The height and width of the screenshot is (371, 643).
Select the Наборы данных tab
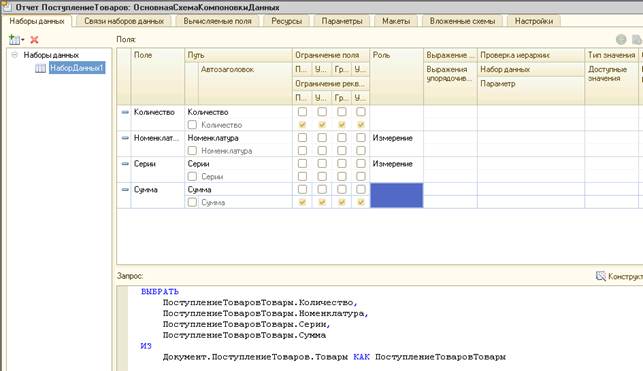coord(37,21)
